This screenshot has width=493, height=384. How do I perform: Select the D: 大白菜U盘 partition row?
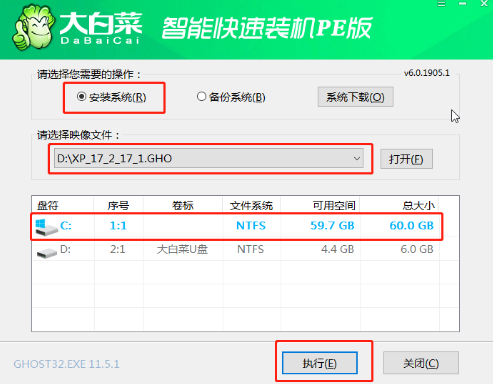(237, 249)
